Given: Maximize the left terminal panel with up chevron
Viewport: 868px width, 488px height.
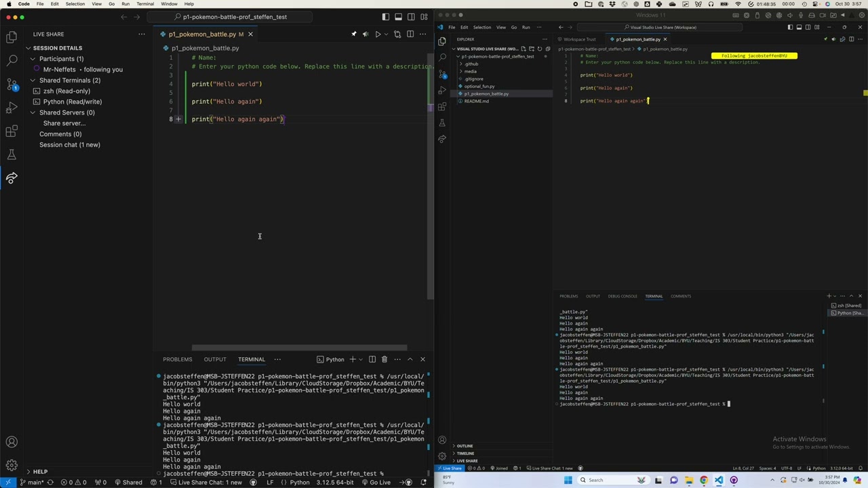Looking at the screenshot, I should click(x=410, y=359).
